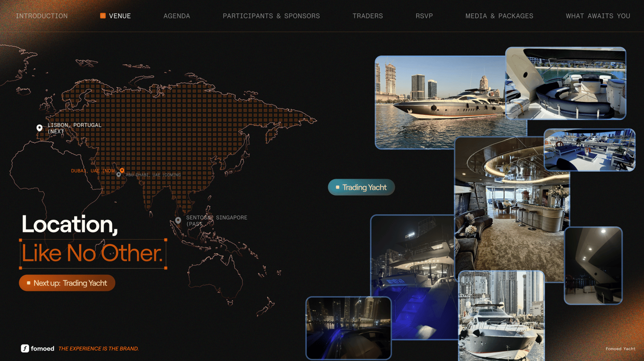This screenshot has height=361, width=644.
Task: Click the Lisbon, Portugal map pin
Action: (39, 128)
